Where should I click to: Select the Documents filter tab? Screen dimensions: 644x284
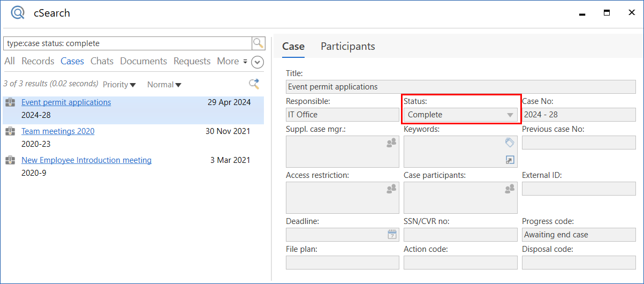coord(143,61)
